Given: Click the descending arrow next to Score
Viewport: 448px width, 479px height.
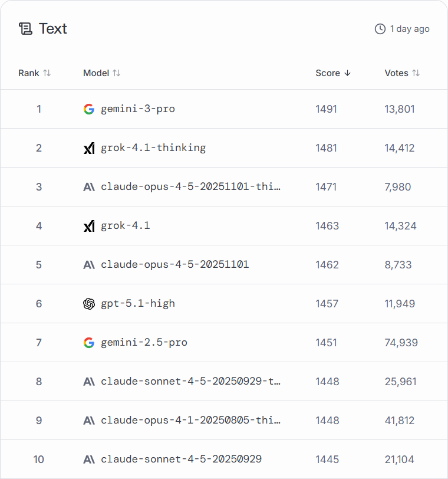Looking at the screenshot, I should [x=347, y=73].
